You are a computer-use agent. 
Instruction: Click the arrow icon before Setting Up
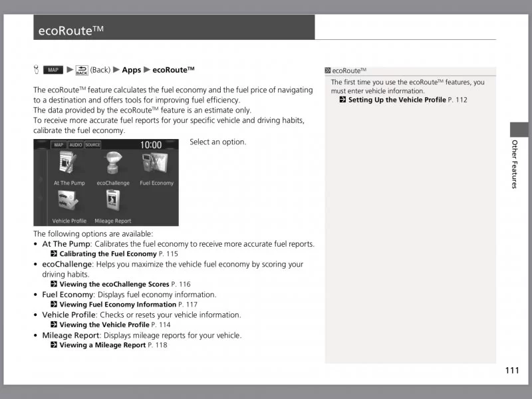(342, 100)
